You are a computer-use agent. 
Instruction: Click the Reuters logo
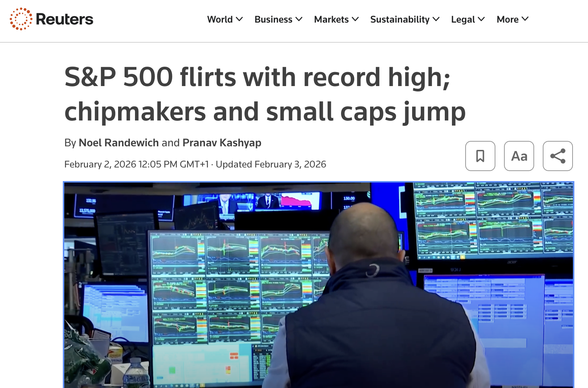(x=51, y=19)
